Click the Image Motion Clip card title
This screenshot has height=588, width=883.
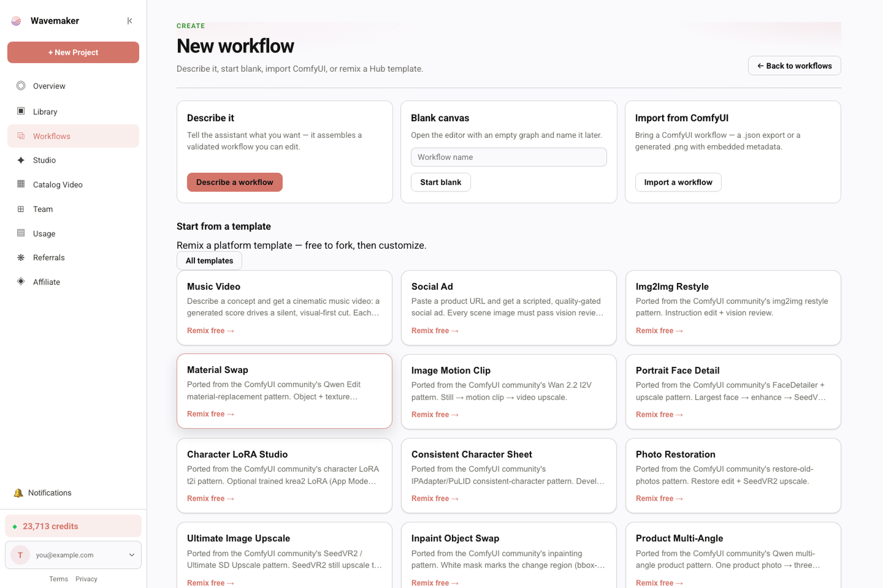point(451,370)
